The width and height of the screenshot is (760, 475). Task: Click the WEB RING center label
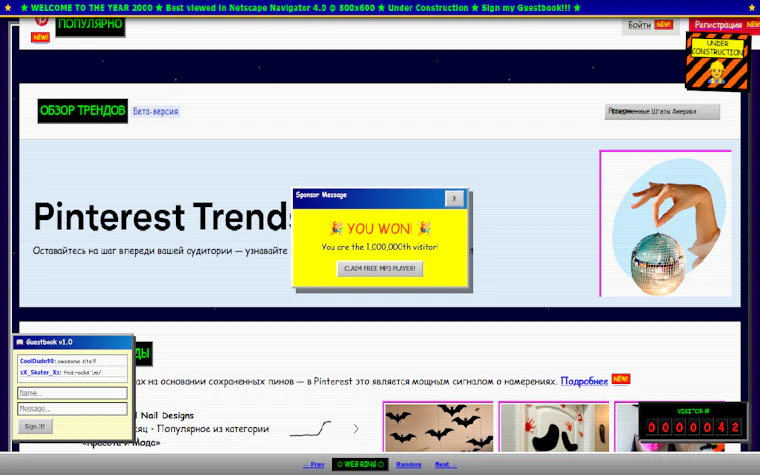click(360, 464)
